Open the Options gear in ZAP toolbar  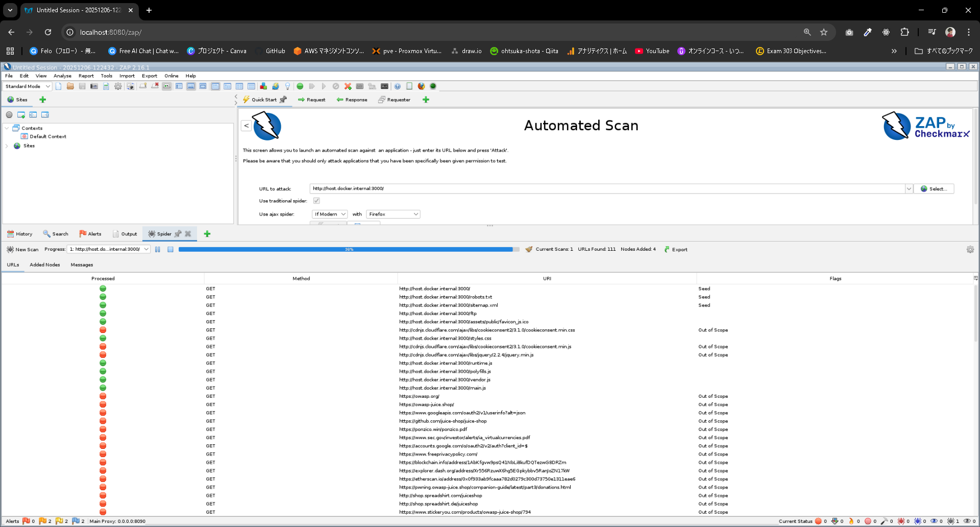118,86
